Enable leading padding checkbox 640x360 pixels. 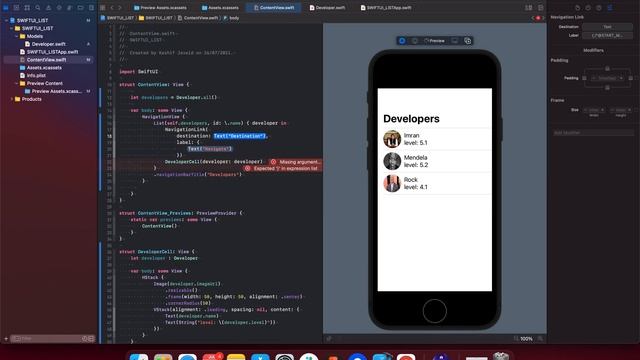(584, 78)
